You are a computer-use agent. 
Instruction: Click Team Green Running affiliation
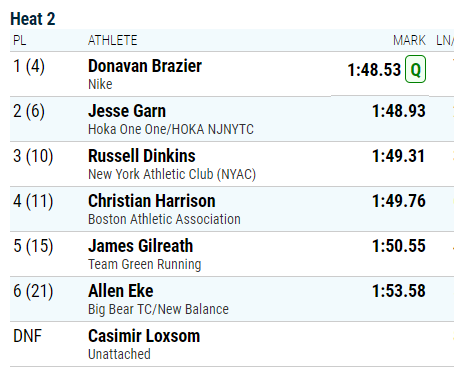(x=144, y=264)
